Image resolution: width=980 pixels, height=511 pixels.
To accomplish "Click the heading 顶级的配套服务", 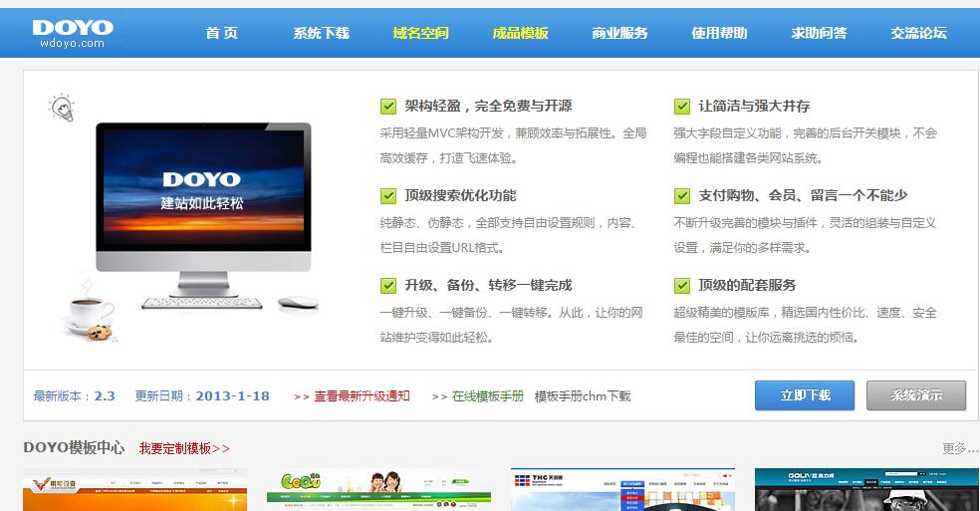I will tap(747, 285).
